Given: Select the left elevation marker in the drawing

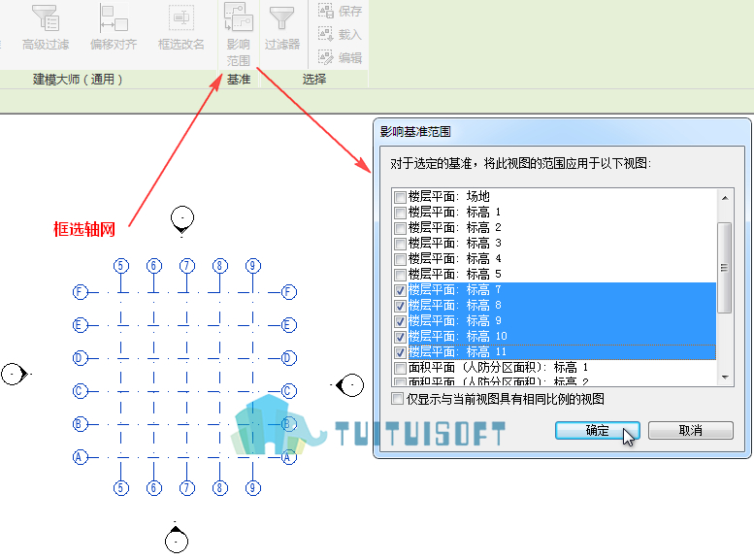Looking at the screenshot, I should tap(15, 375).
